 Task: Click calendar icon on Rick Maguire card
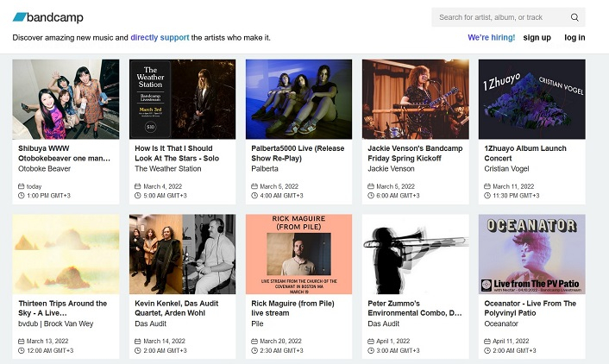pyautogui.click(x=254, y=342)
